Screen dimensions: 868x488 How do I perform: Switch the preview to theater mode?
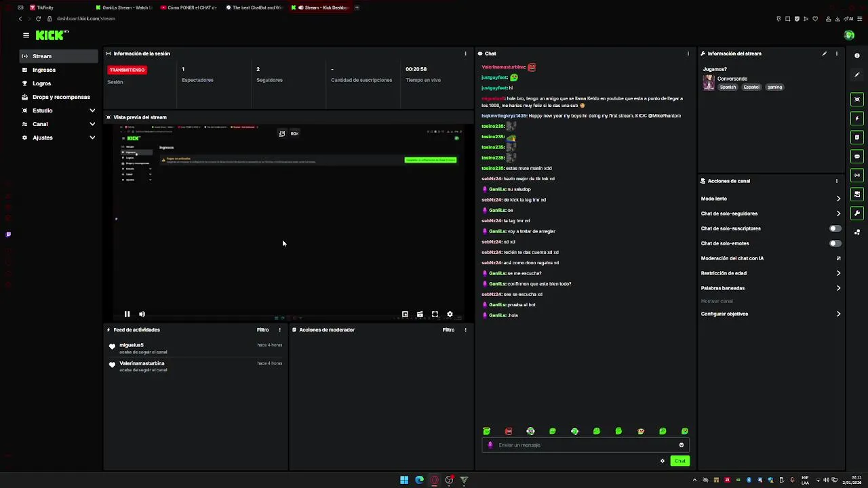(x=420, y=314)
